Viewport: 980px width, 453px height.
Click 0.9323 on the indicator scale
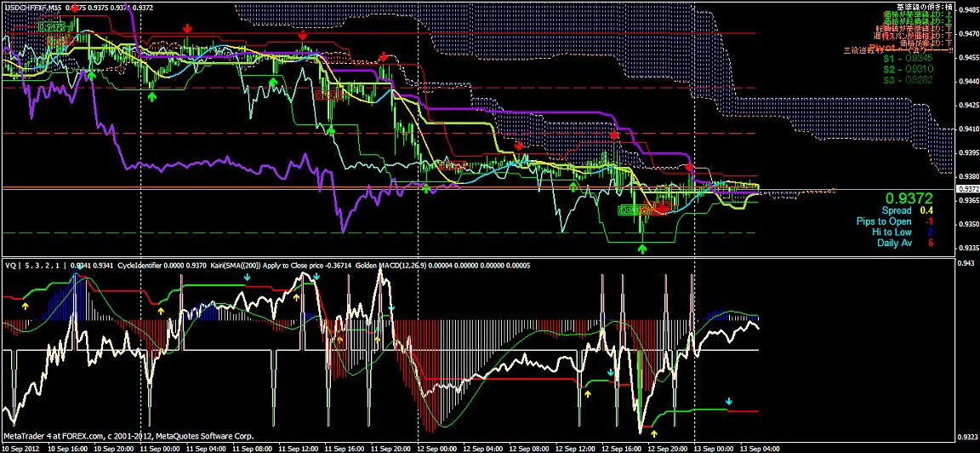pos(968,437)
